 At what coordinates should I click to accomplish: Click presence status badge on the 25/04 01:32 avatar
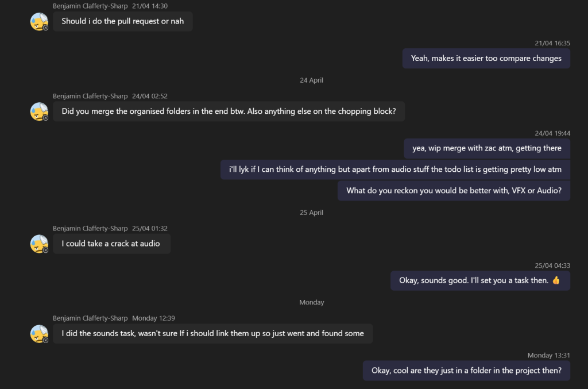pyautogui.click(x=45, y=250)
